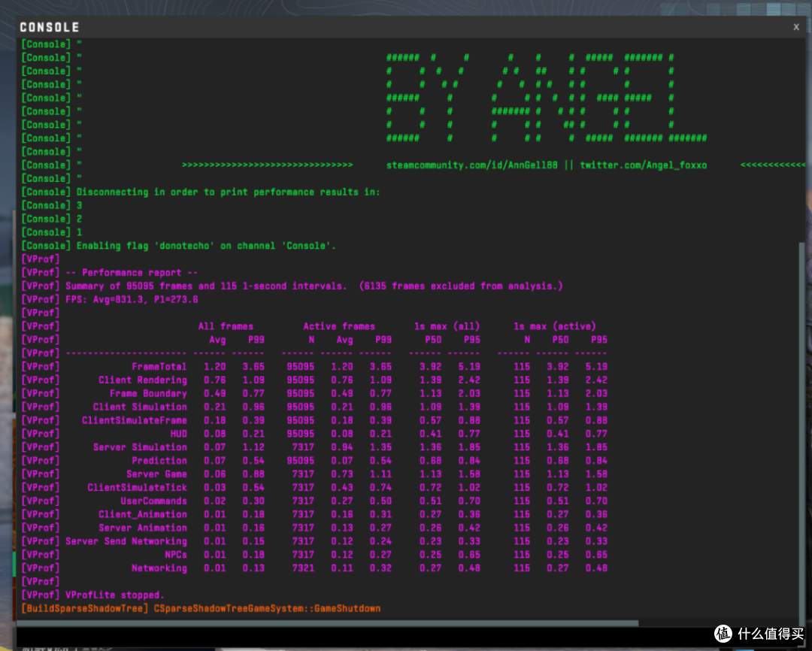Image resolution: width=812 pixels, height=651 pixels.
Task: Click the 'Disconnecting in order to print' message
Action: tap(229, 192)
